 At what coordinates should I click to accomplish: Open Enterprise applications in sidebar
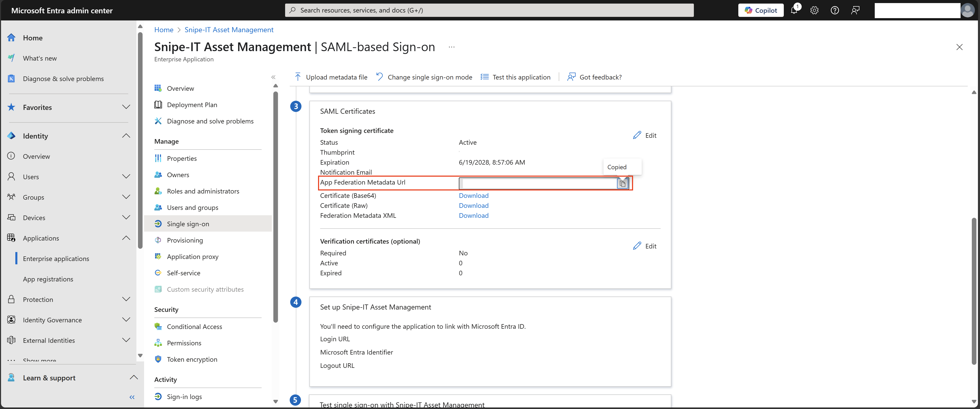pyautogui.click(x=56, y=259)
